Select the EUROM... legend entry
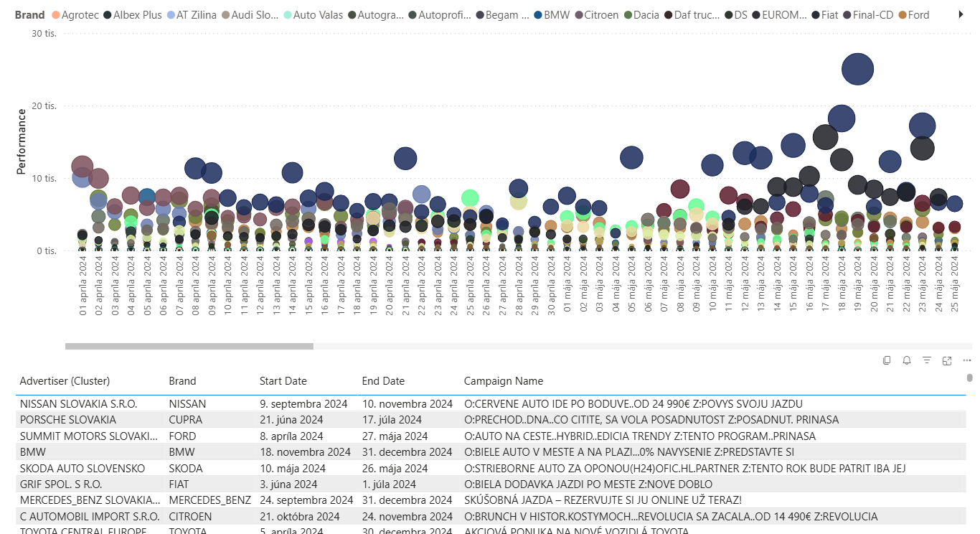 coord(780,15)
